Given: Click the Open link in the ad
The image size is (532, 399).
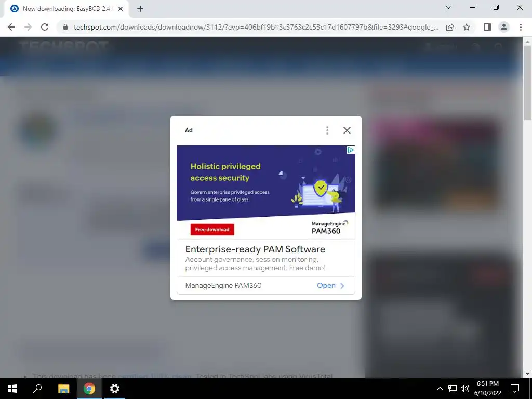Looking at the screenshot, I should coord(326,285).
